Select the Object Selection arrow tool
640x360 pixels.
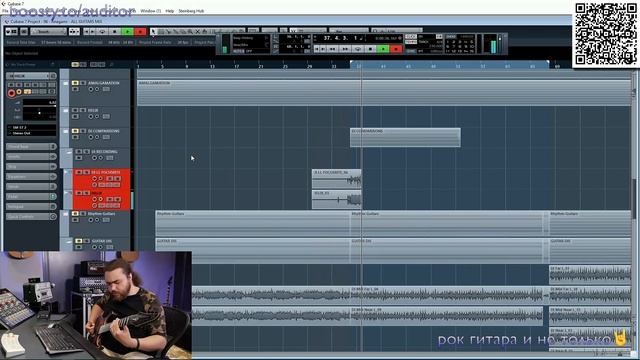click(x=153, y=31)
